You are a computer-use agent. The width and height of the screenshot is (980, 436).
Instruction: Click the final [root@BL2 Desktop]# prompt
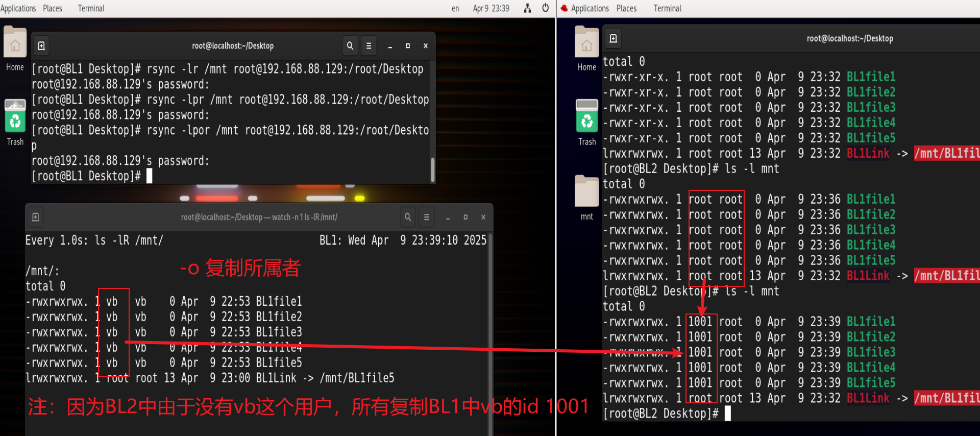tap(660, 414)
